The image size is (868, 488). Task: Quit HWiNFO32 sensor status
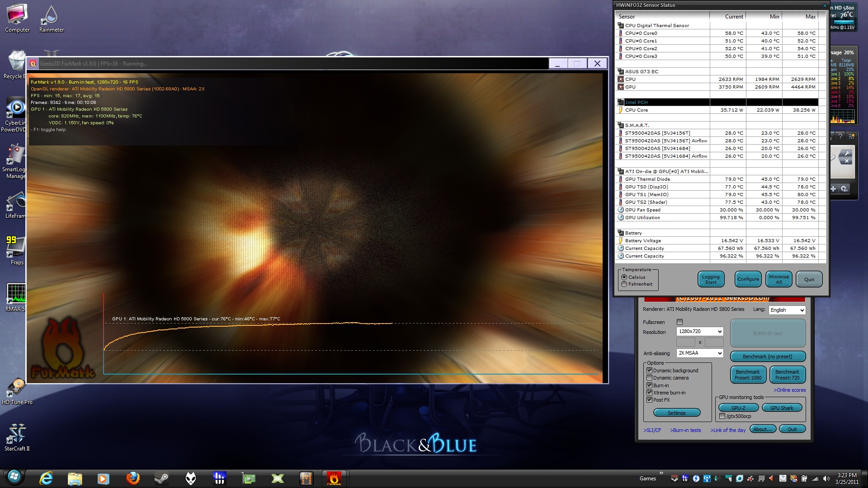click(809, 279)
